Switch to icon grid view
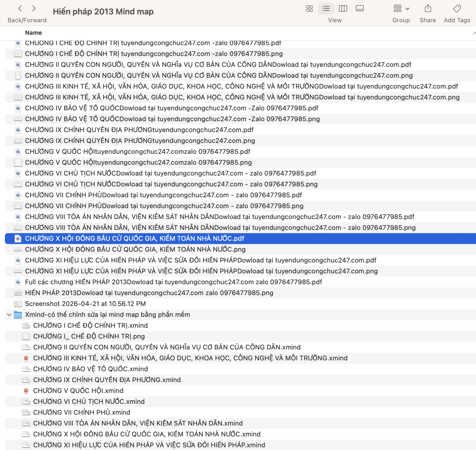Viewport: 476px width, 450px height. [309, 9]
